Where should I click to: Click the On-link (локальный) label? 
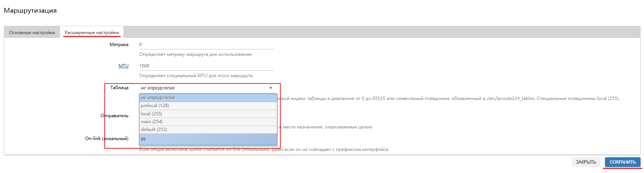pos(107,139)
